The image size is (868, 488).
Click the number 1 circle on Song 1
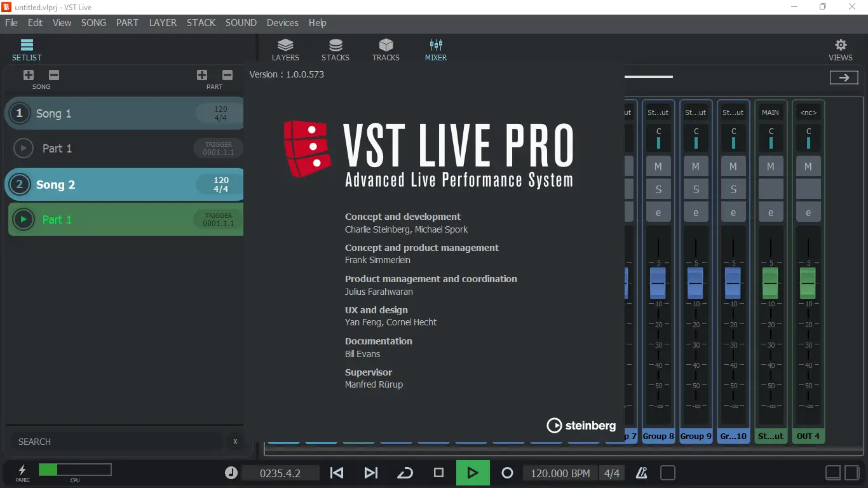point(20,113)
